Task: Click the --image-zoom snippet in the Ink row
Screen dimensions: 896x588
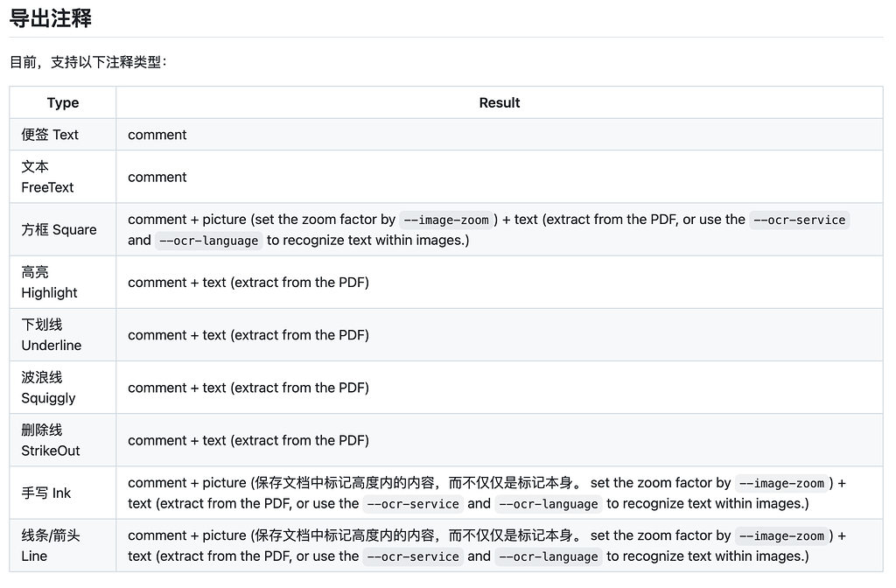Action: tap(781, 482)
